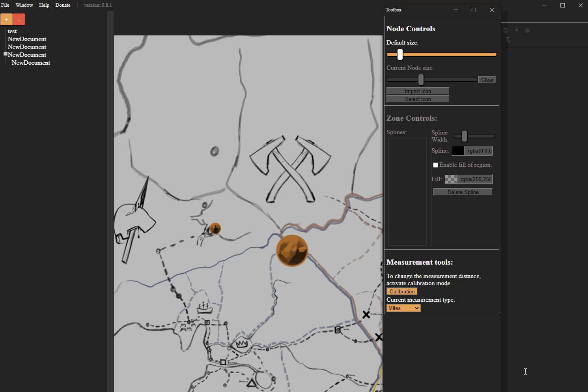Screen dimensions: 588x392
Task: Select the third NewDocument parent item
Action: pyautogui.click(x=27, y=55)
